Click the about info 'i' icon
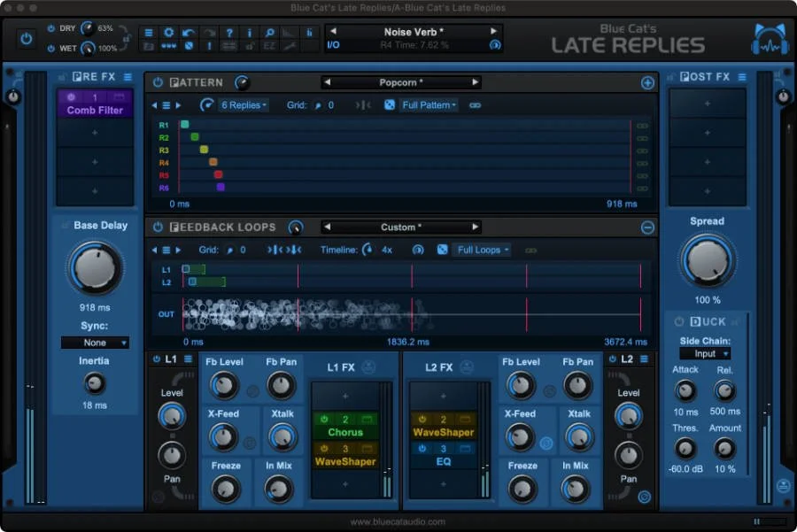Image resolution: width=797 pixels, height=532 pixels. click(249, 33)
